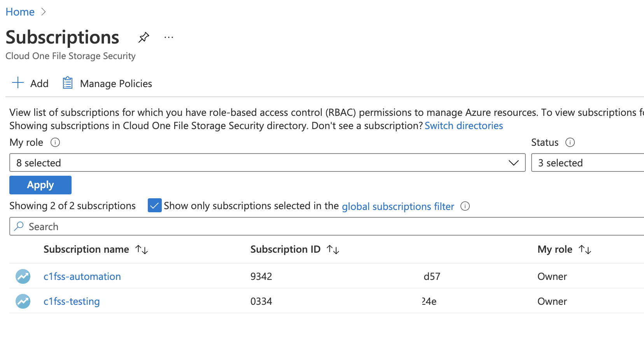Open the ellipsis more options menu
The width and height of the screenshot is (644, 360).
pyautogui.click(x=168, y=38)
